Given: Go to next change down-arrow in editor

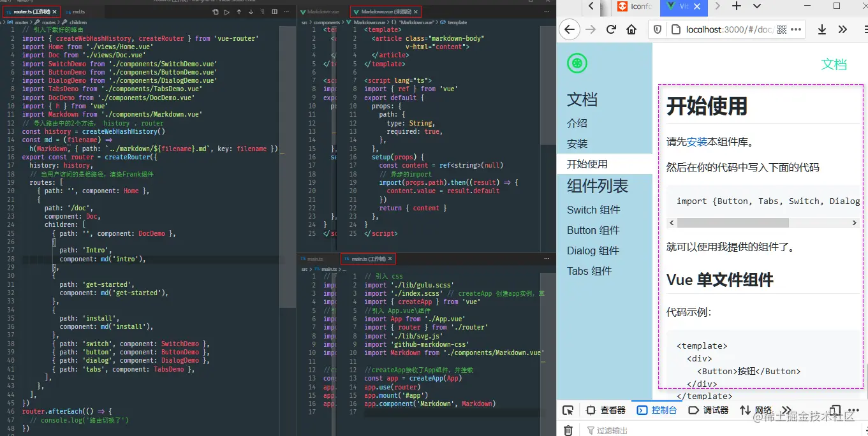Looking at the screenshot, I should point(251,11).
